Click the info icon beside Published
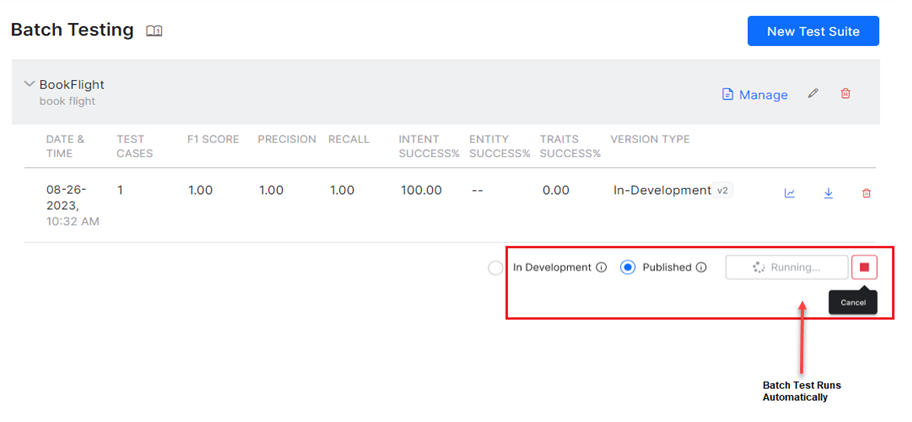Viewport: 912px width, 422px height. point(701,268)
